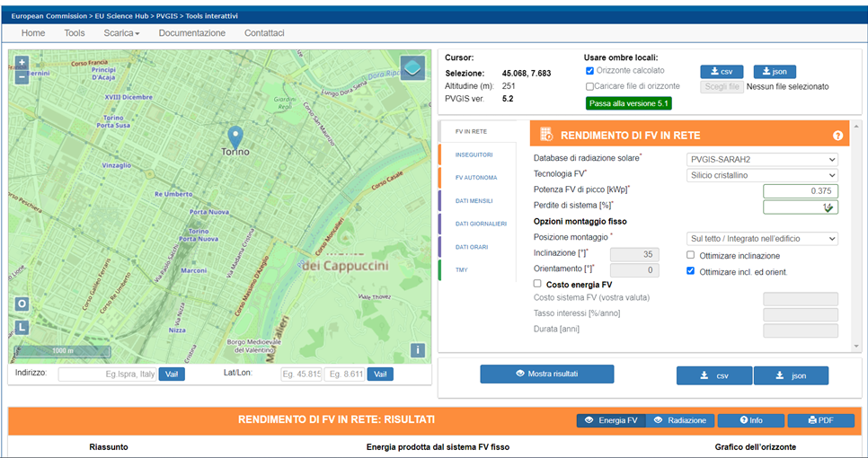Click the longitude input field
The image size is (868, 458).
[345, 374]
